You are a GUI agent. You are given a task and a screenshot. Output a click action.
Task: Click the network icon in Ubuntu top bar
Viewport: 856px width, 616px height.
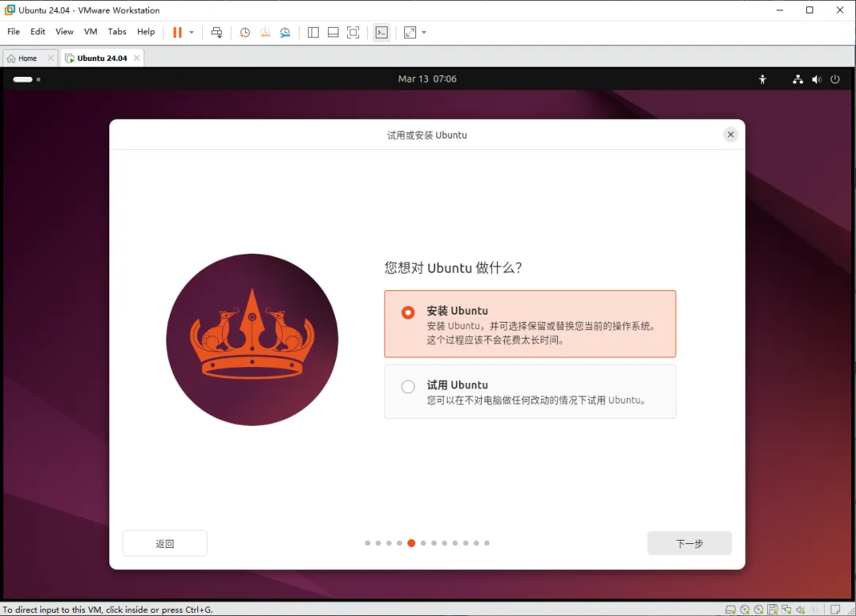click(x=797, y=79)
